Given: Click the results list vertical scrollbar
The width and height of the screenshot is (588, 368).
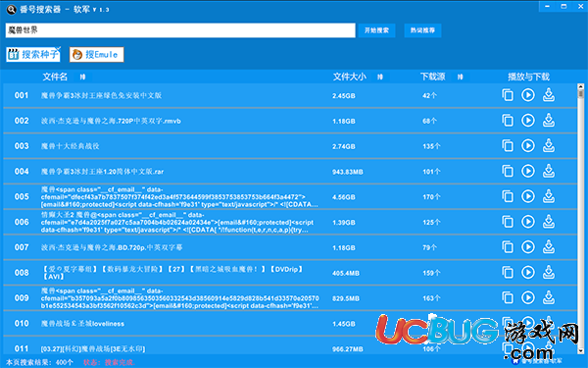Looking at the screenshot, I should (x=581, y=220).
